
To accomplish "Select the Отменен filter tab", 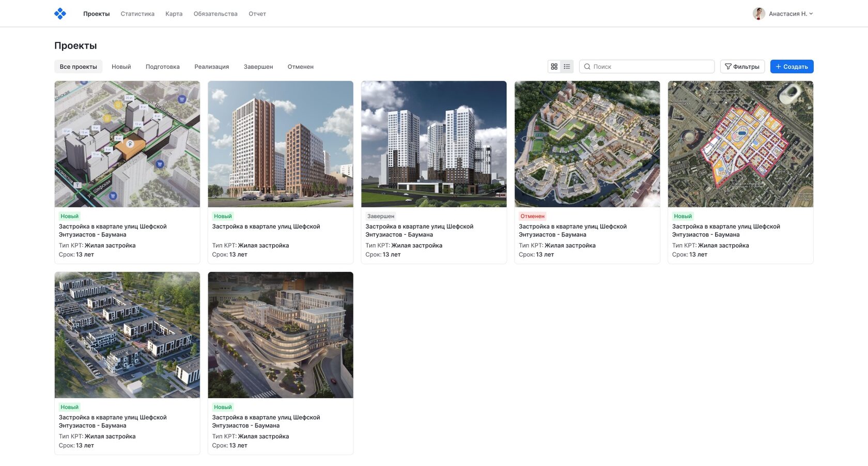I will [301, 67].
